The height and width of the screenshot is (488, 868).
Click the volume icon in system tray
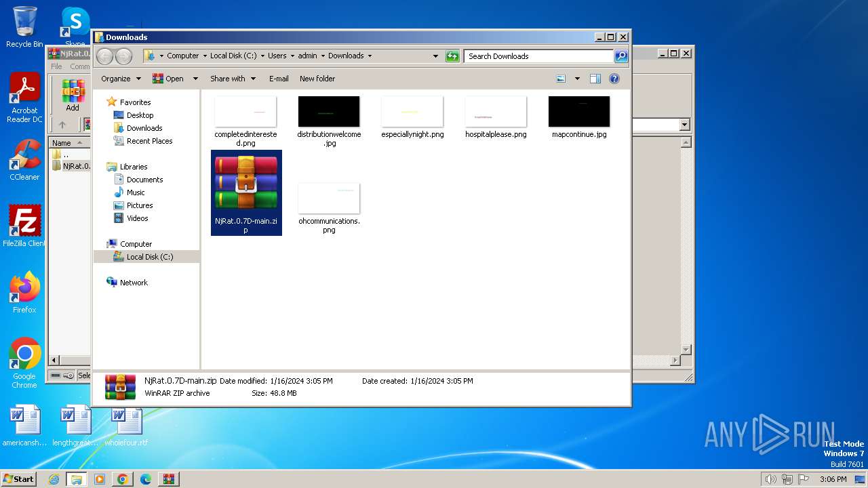(770, 479)
